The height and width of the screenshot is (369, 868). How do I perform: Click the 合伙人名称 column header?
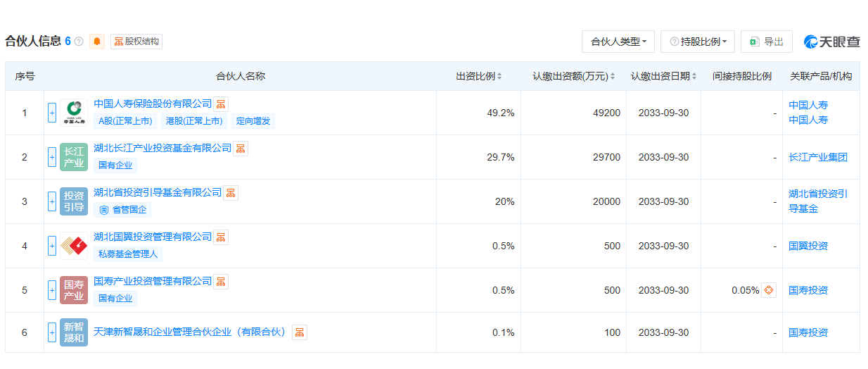(x=240, y=76)
